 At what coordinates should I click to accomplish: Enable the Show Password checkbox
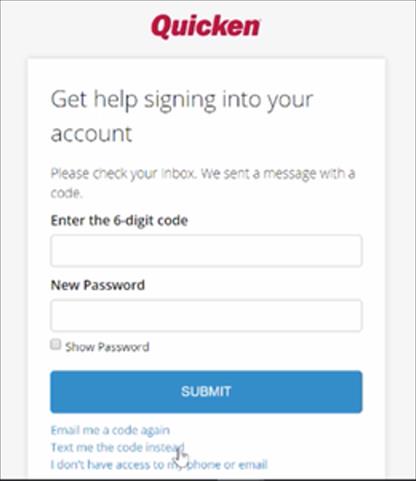pos(55,344)
